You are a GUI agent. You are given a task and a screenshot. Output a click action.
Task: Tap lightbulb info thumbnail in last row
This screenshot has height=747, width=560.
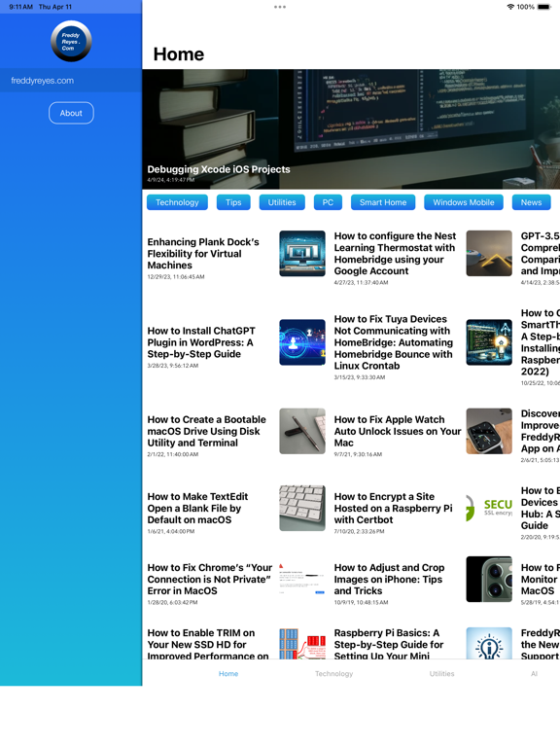pyautogui.click(x=489, y=644)
